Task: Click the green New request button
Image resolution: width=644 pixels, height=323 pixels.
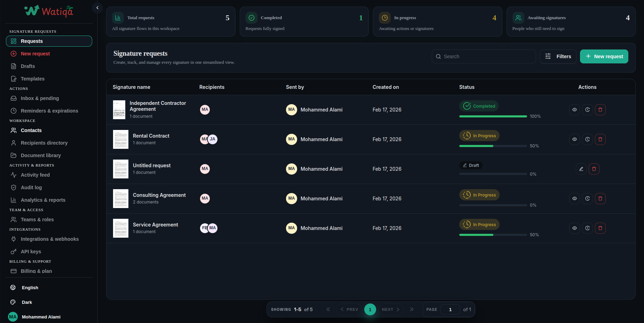Action: 604,56
